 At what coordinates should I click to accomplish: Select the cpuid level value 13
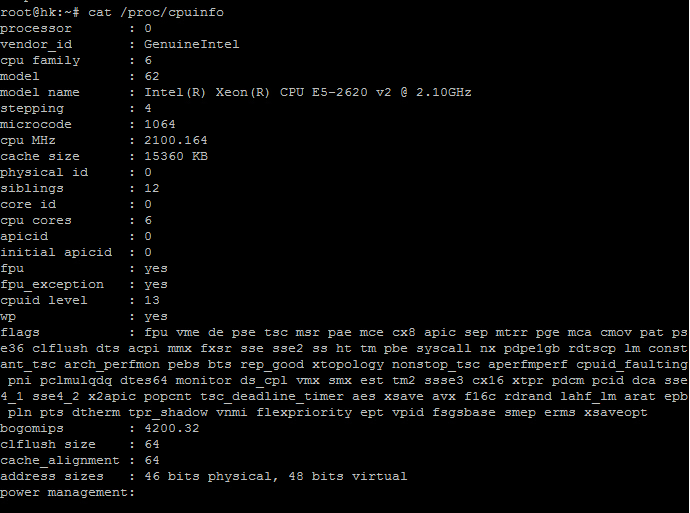[x=152, y=300]
